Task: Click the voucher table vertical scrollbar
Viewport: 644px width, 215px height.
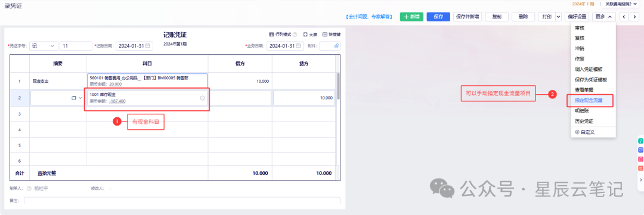Action: click(x=338, y=86)
